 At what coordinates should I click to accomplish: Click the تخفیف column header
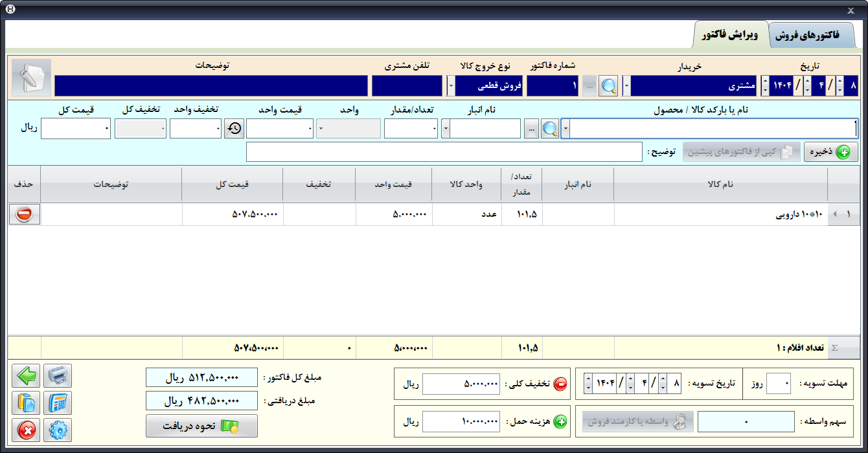319,184
